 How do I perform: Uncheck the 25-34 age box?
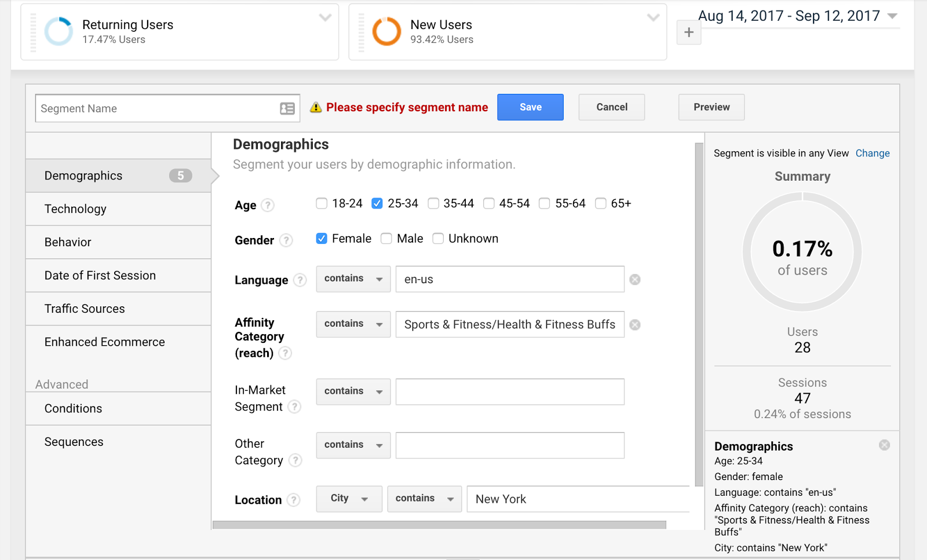[x=377, y=203]
